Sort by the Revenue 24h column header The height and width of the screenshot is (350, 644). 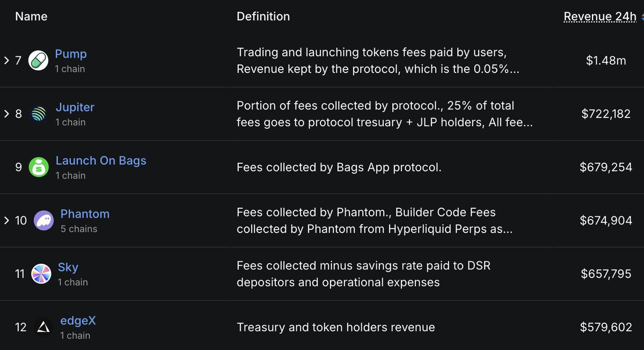[x=600, y=17]
